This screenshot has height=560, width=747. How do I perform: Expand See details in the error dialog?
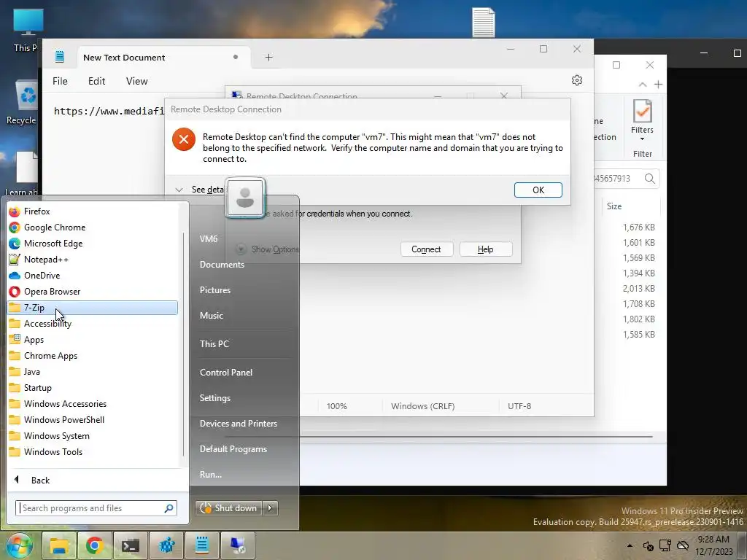(x=199, y=190)
